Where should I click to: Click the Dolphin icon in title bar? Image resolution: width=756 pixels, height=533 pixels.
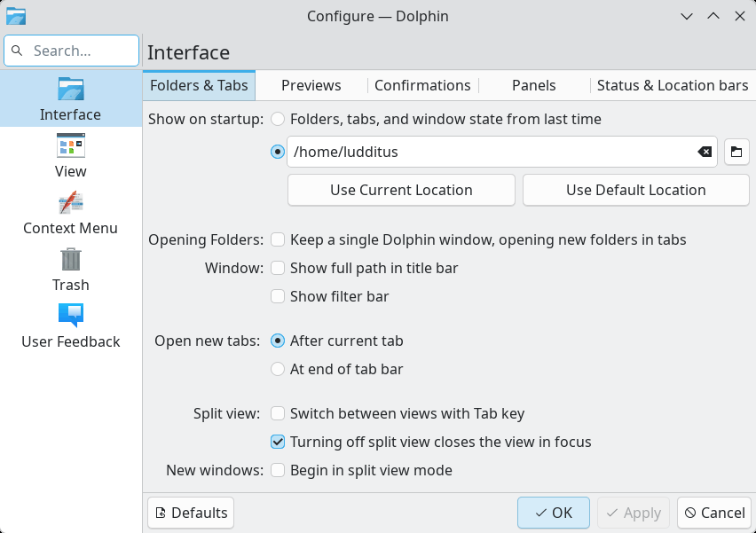pos(16,16)
